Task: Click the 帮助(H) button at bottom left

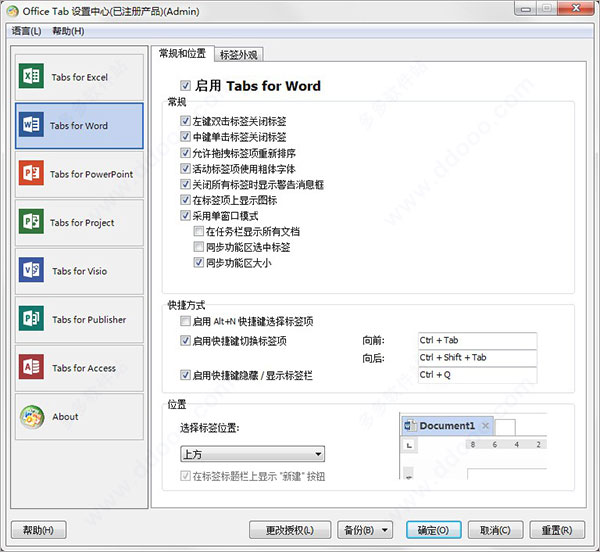Action: pos(39,530)
